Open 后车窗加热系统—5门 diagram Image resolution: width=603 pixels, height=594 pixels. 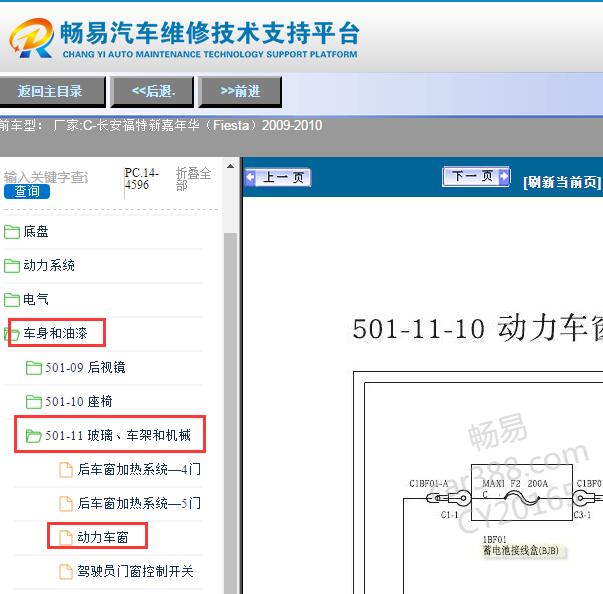point(139,503)
